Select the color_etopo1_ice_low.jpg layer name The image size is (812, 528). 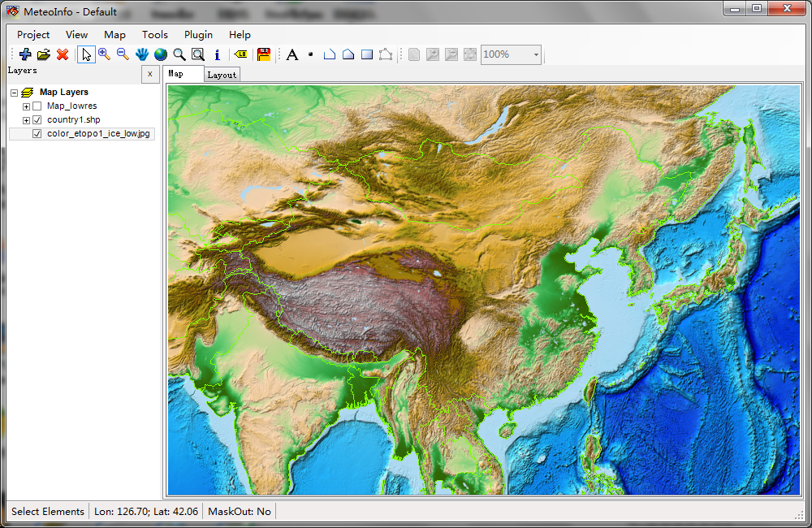point(98,134)
